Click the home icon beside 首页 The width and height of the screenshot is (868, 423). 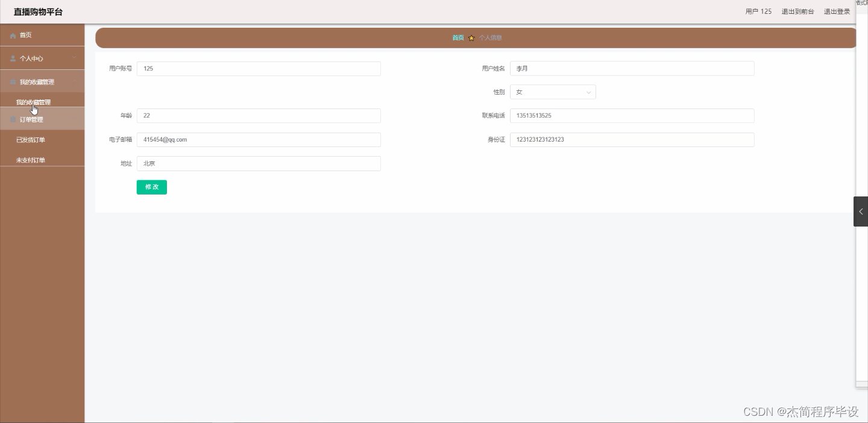(x=13, y=35)
